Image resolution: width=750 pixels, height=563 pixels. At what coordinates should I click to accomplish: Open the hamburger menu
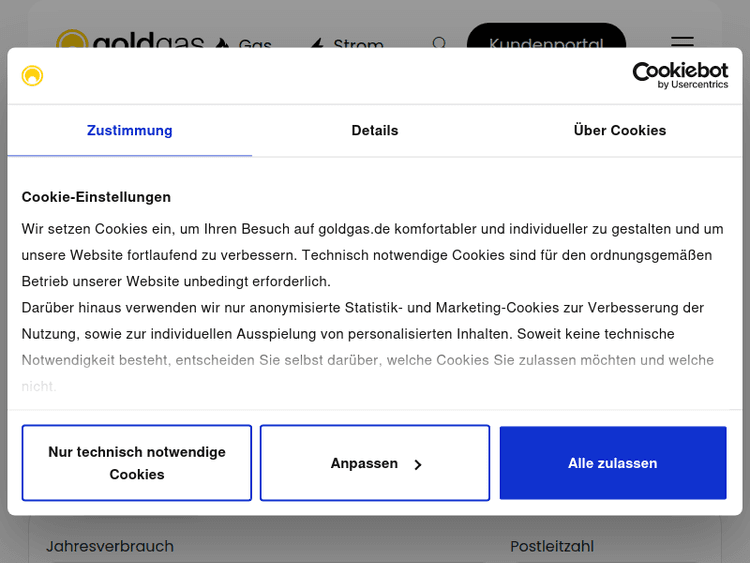pos(682,43)
